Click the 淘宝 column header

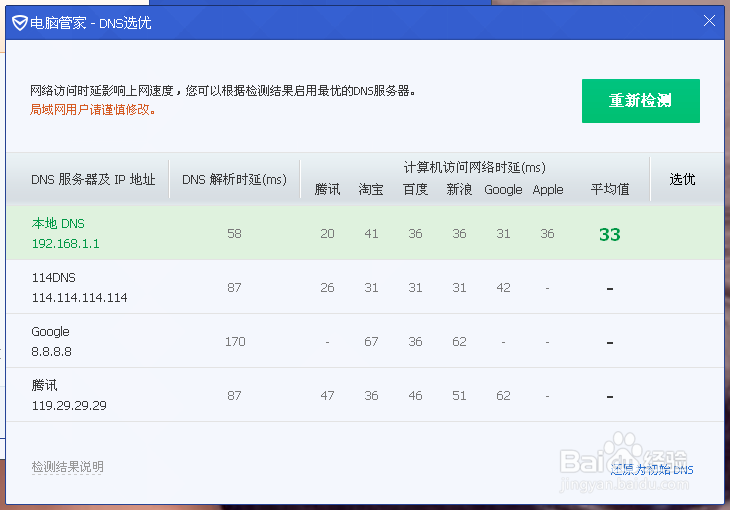point(371,190)
